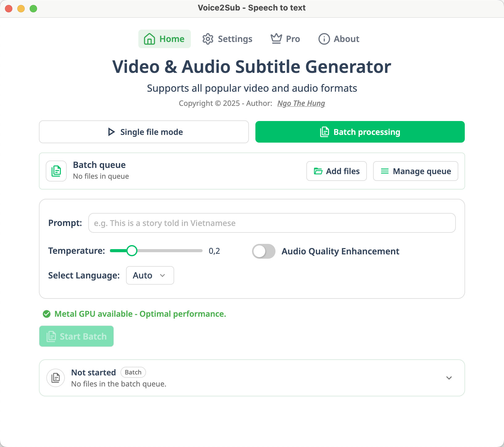Switch to Single file mode
Screen dimensions: 504x447
(144, 132)
